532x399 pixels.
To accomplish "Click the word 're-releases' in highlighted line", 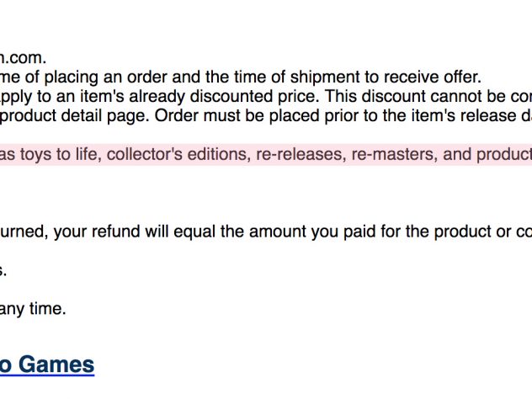I will tap(301, 154).
